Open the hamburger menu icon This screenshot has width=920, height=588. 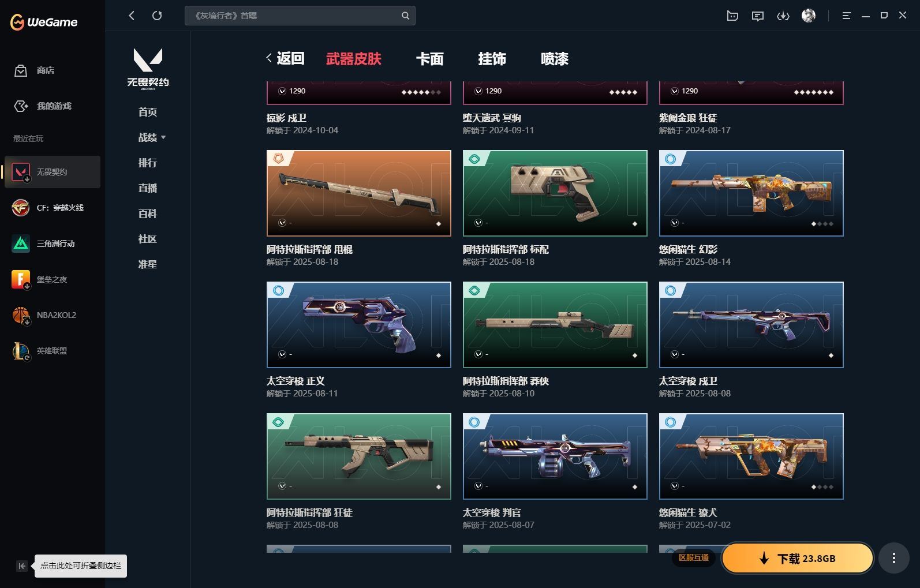[846, 16]
